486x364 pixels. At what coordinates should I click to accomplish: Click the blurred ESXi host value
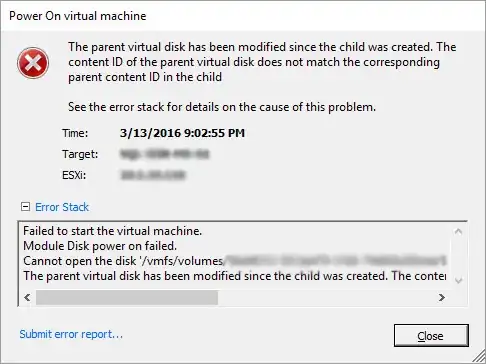point(153,175)
